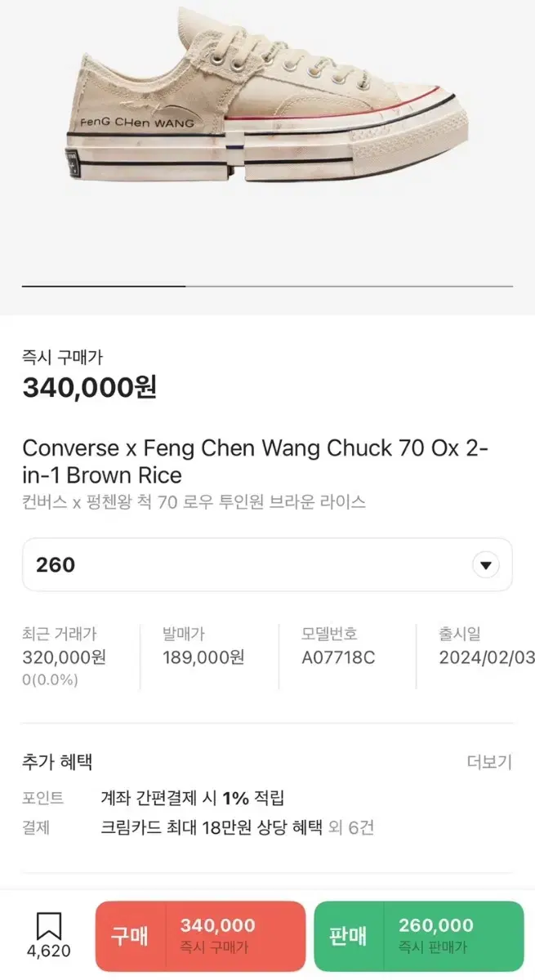The width and height of the screenshot is (535, 980).
Task: Tap the 모델번호 A07718C info cell
Action: (x=338, y=645)
